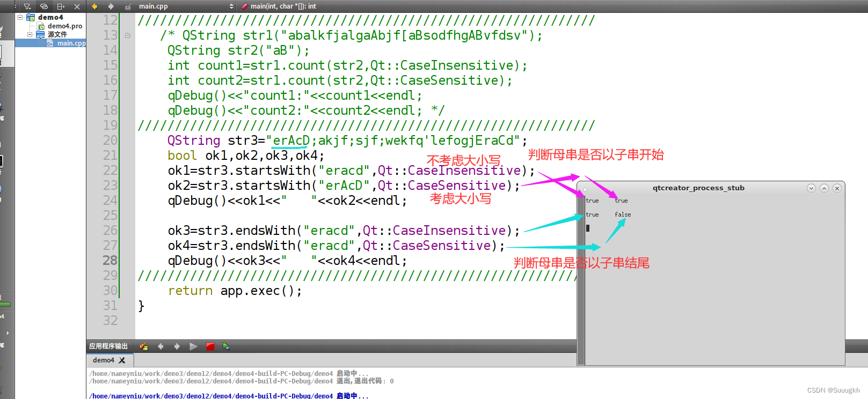Click the '退出, 退出代码: 0' output line
The image size is (868, 399).
242,381
